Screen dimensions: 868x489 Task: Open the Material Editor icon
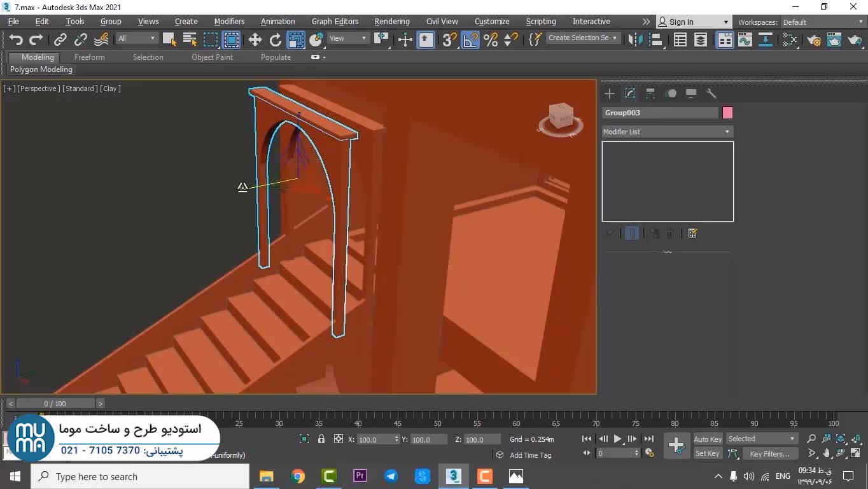coord(790,40)
